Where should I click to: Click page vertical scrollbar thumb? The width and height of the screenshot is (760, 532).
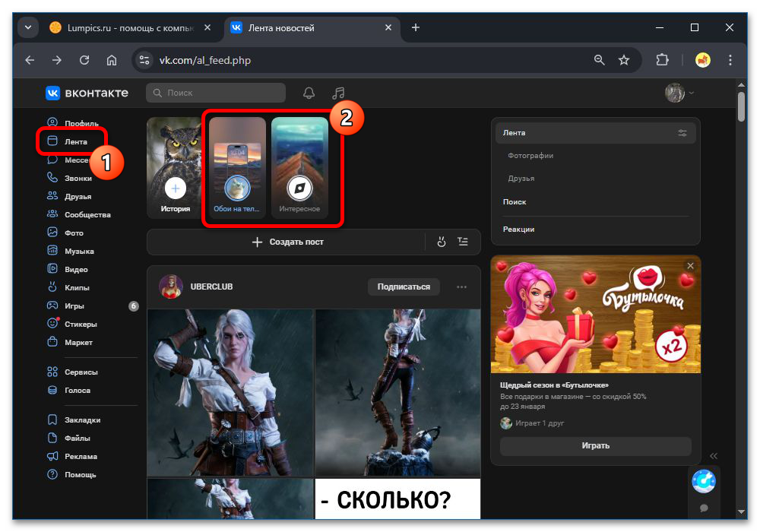(x=741, y=106)
